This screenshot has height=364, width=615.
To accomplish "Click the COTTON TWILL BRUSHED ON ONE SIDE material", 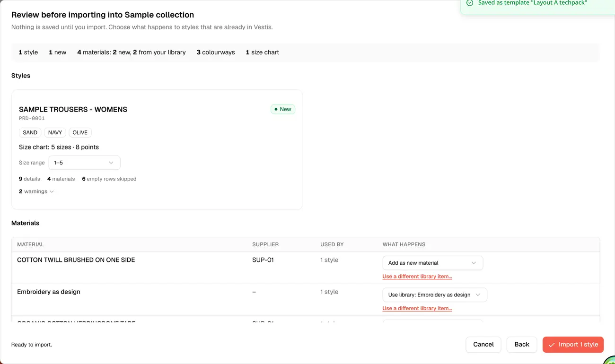I will click(x=76, y=260).
